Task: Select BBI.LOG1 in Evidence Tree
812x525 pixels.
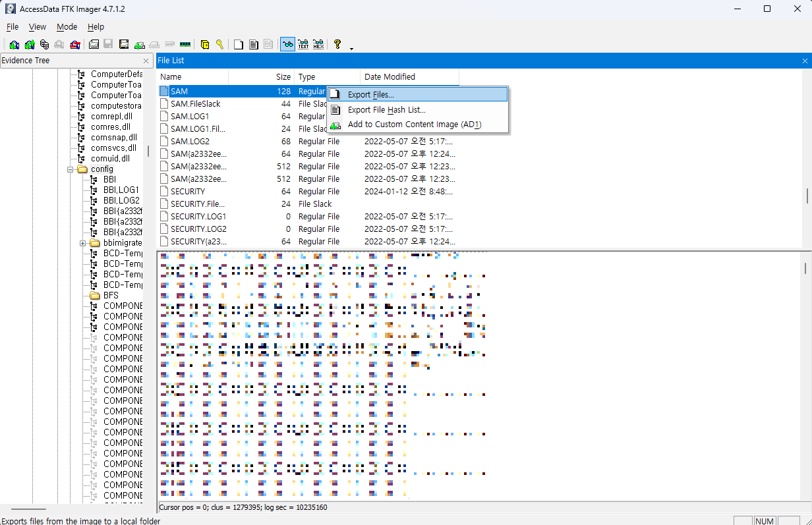Action: [121, 190]
